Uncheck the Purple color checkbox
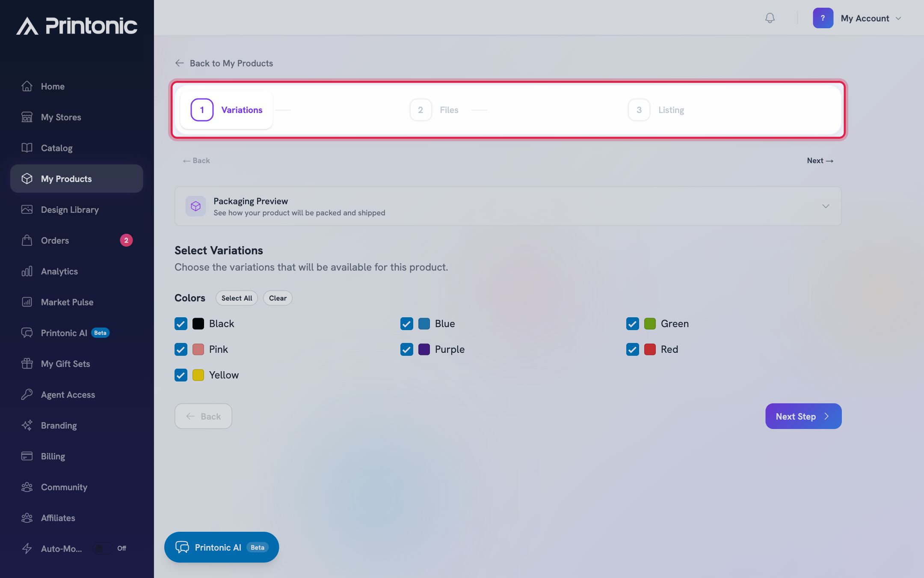The height and width of the screenshot is (578, 924). [407, 349]
